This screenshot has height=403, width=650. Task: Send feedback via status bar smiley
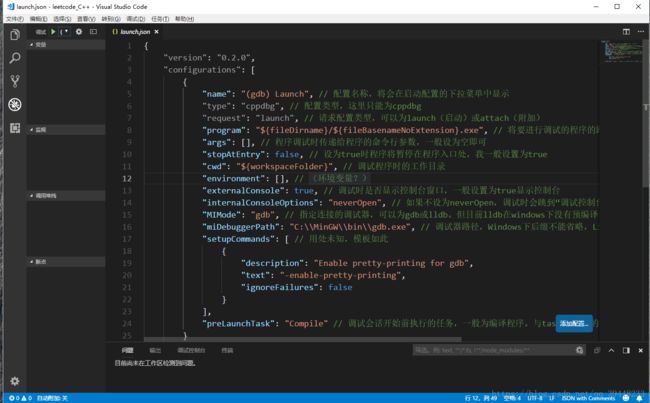tap(626, 398)
